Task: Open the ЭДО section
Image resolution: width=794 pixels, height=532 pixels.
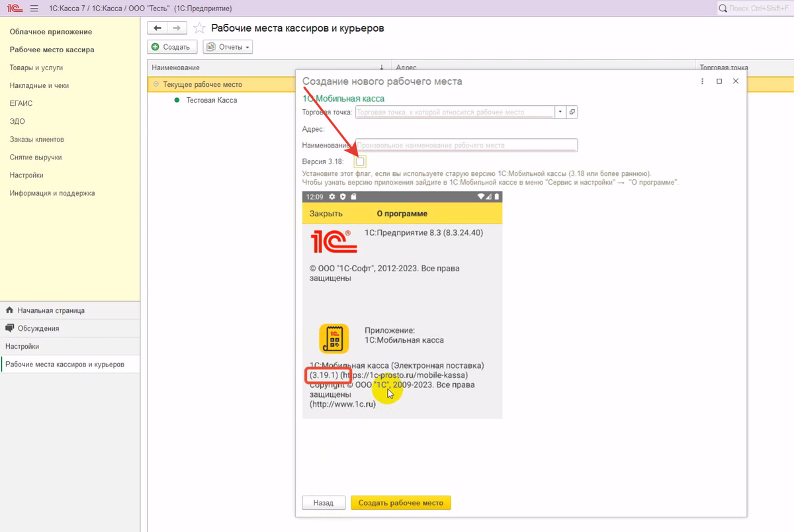Action: click(x=17, y=121)
